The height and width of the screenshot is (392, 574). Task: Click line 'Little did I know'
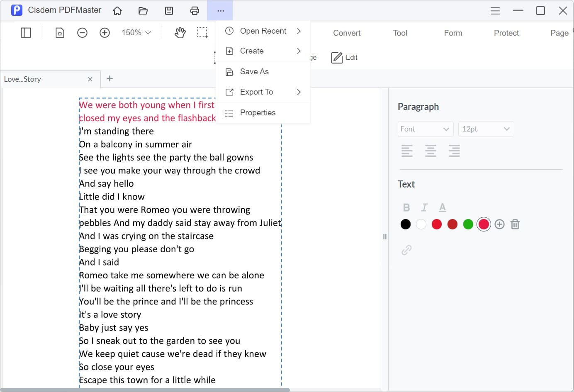click(112, 197)
